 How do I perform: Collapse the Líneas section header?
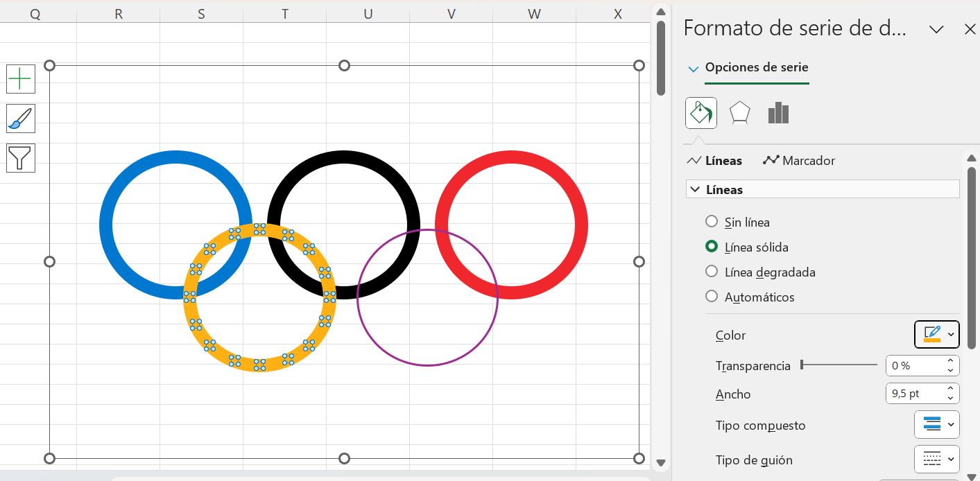point(823,189)
